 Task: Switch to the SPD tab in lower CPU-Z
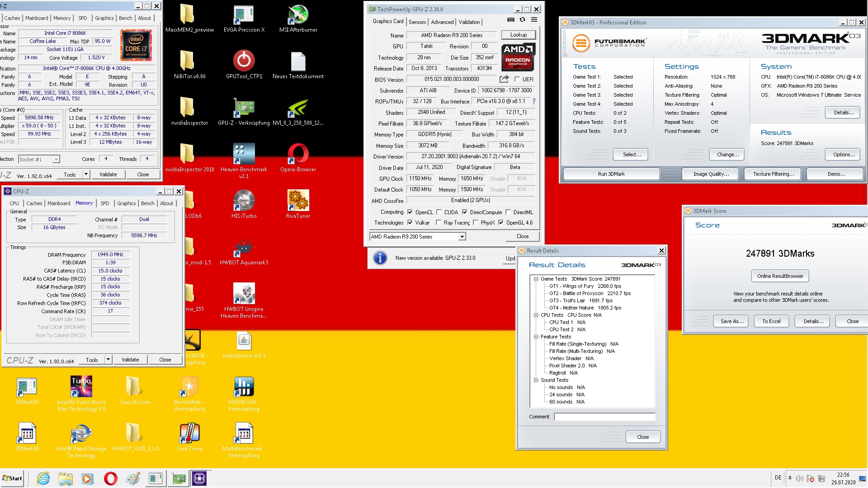pyautogui.click(x=105, y=203)
